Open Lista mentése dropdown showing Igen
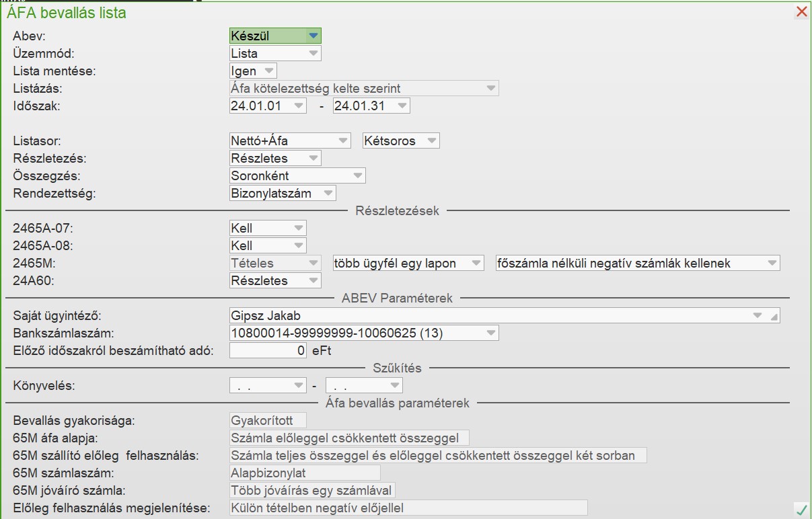The image size is (812, 519). (253, 71)
